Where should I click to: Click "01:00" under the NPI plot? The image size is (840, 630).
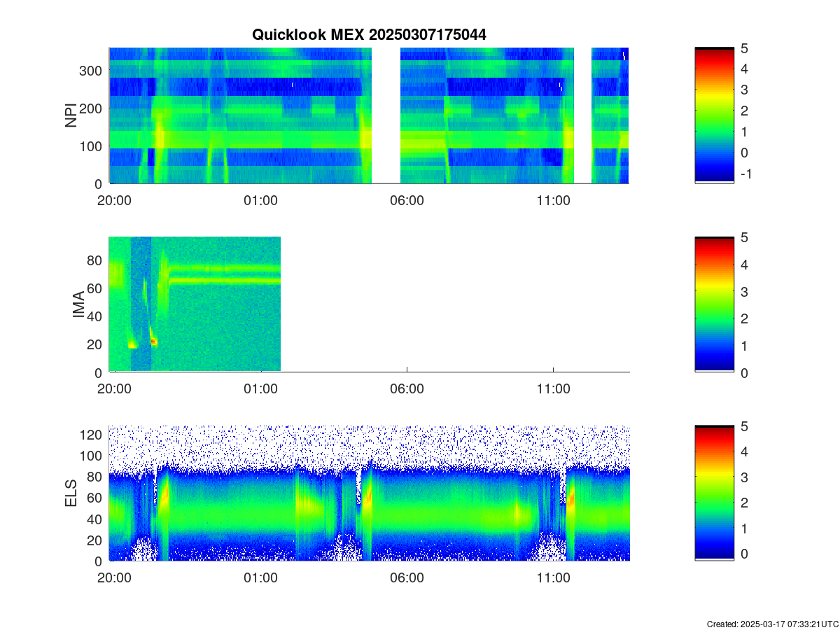pos(261,200)
